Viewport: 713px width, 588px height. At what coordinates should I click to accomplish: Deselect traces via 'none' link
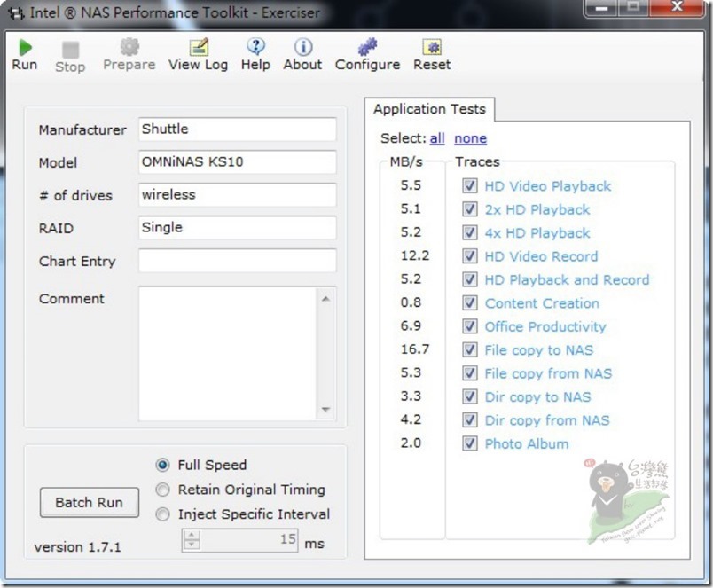tap(471, 138)
